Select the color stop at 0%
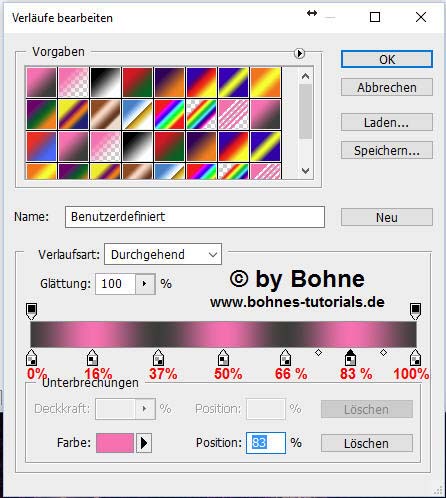Screen dimensions: 446x498 (31, 358)
